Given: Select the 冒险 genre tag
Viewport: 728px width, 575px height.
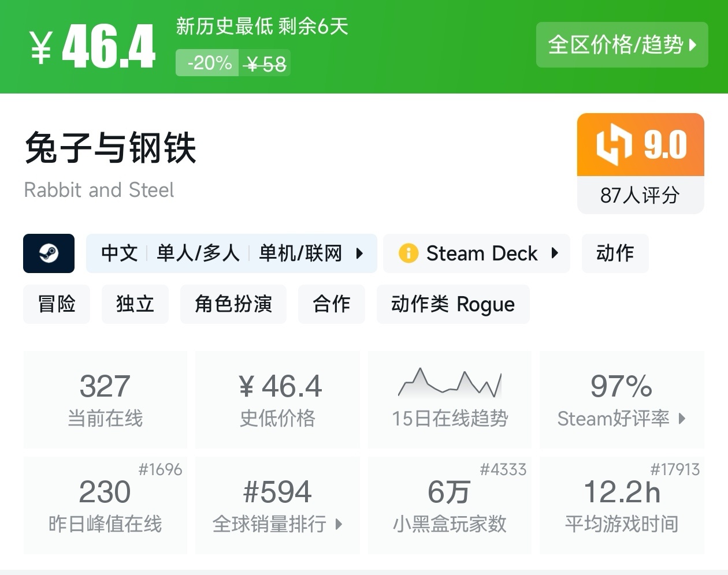Looking at the screenshot, I should click(57, 304).
